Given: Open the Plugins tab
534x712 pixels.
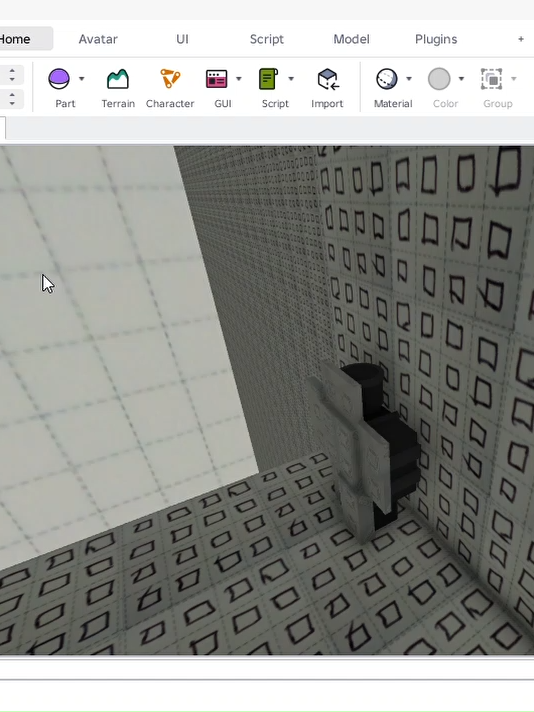Looking at the screenshot, I should 436,39.
